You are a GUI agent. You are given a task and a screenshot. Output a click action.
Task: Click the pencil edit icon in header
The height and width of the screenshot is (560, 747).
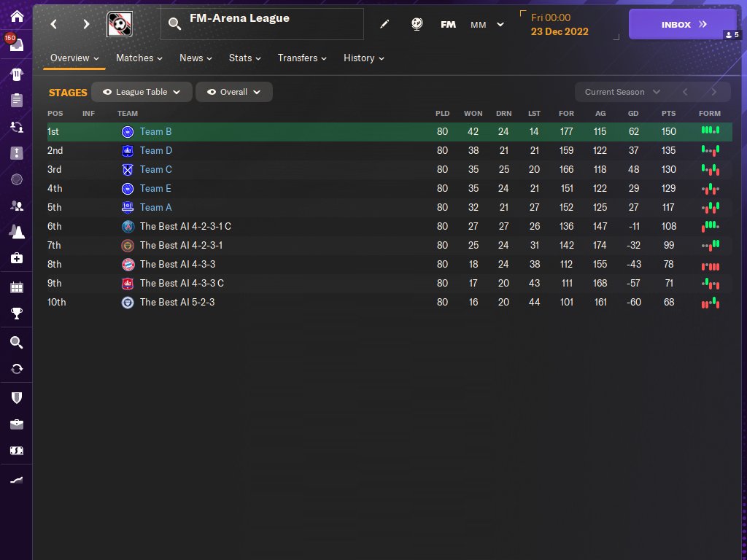pos(384,24)
